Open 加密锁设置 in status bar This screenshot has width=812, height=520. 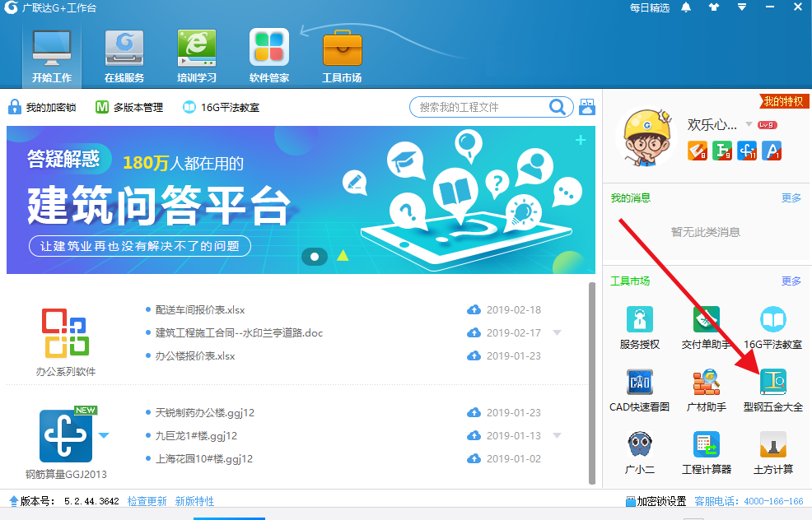tap(656, 501)
